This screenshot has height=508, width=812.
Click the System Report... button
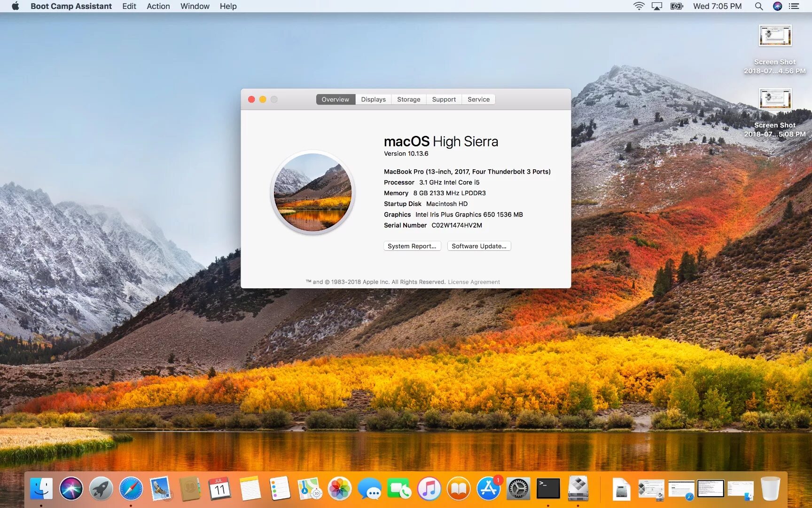[412, 246]
